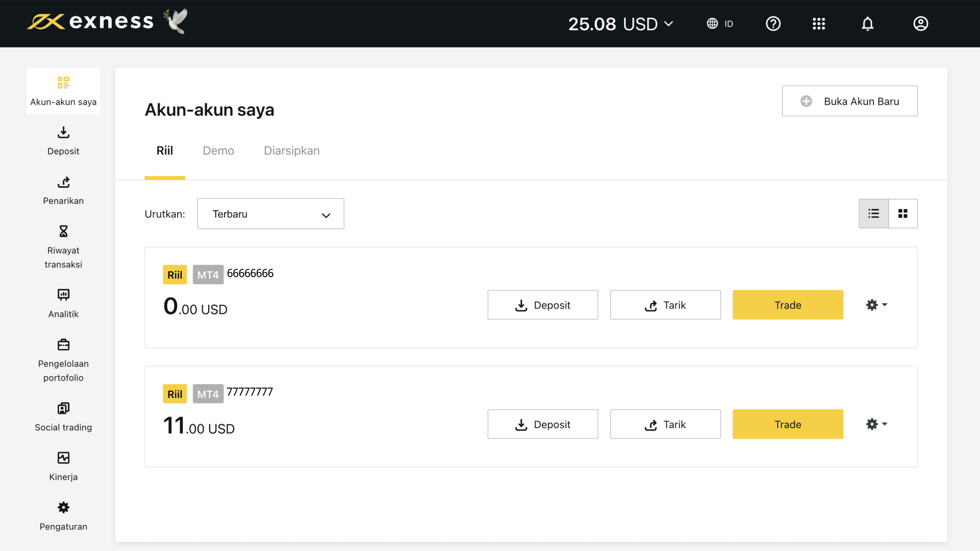Viewport: 980px width, 551px height.
Task: Select the Riil tab
Action: coord(164,151)
